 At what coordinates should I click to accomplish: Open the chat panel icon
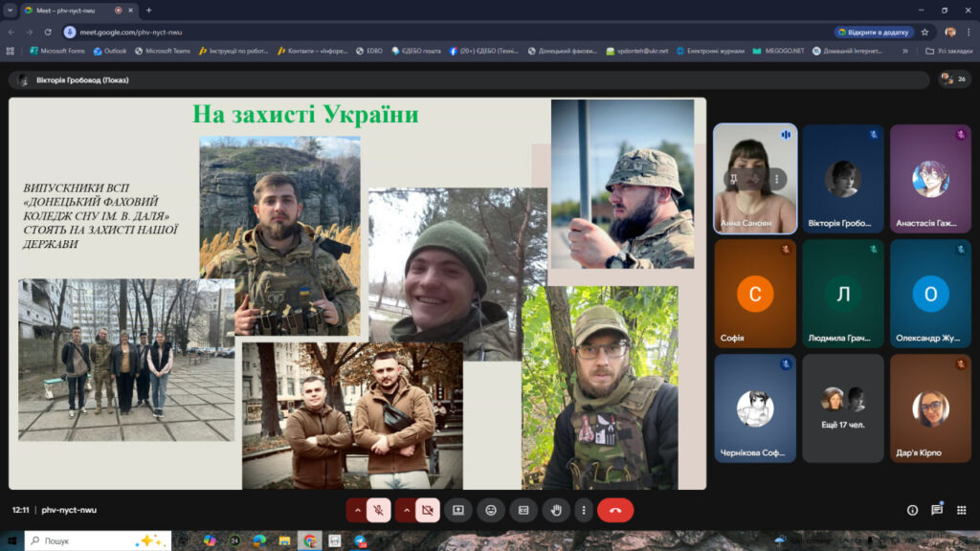937,510
